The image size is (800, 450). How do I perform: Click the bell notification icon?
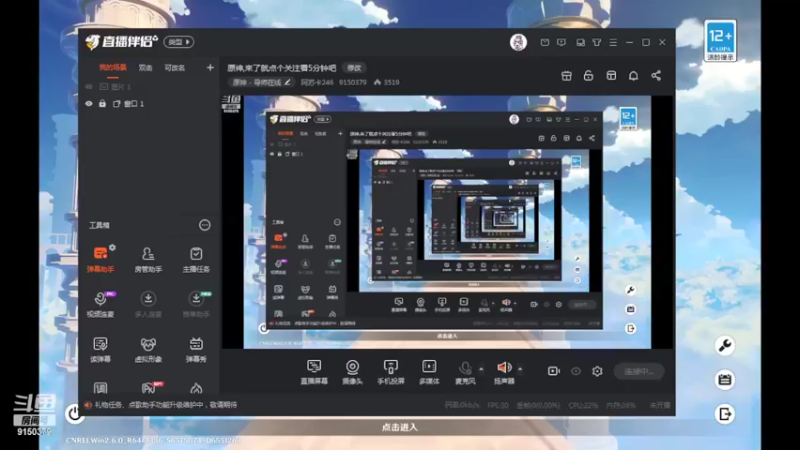(x=633, y=76)
